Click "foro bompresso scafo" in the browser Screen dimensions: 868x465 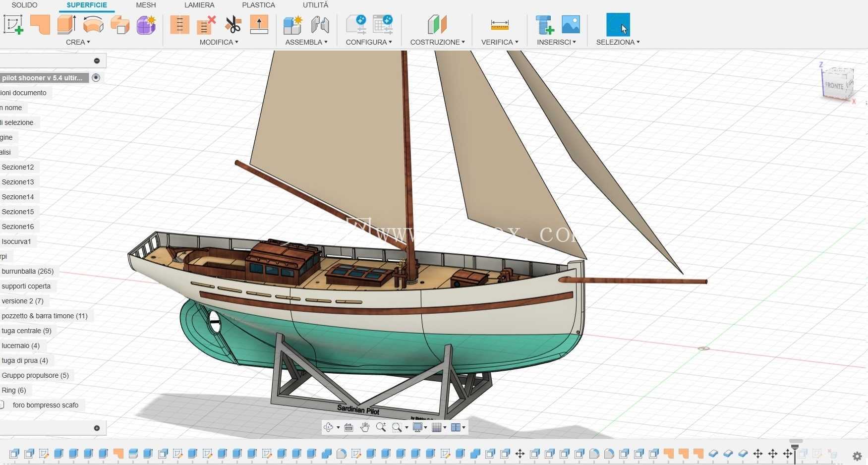coord(46,405)
